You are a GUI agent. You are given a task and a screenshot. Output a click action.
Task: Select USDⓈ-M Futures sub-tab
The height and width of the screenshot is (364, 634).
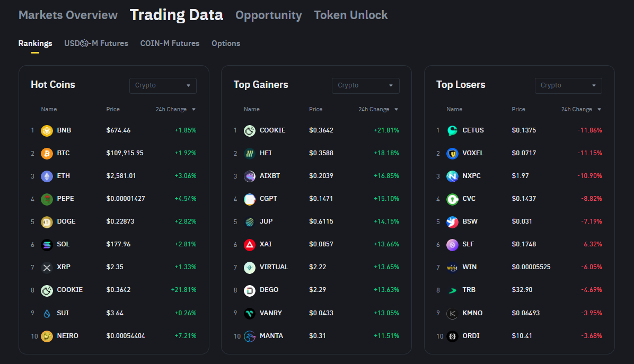96,43
